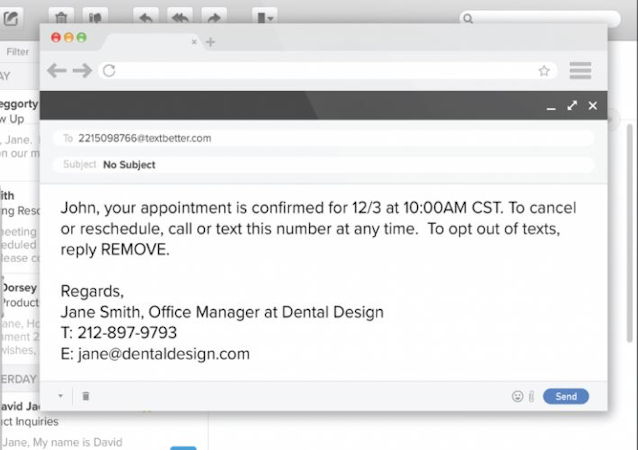Click the reply-all double arrow icon
This screenshot has width=638, height=450.
pos(181,17)
